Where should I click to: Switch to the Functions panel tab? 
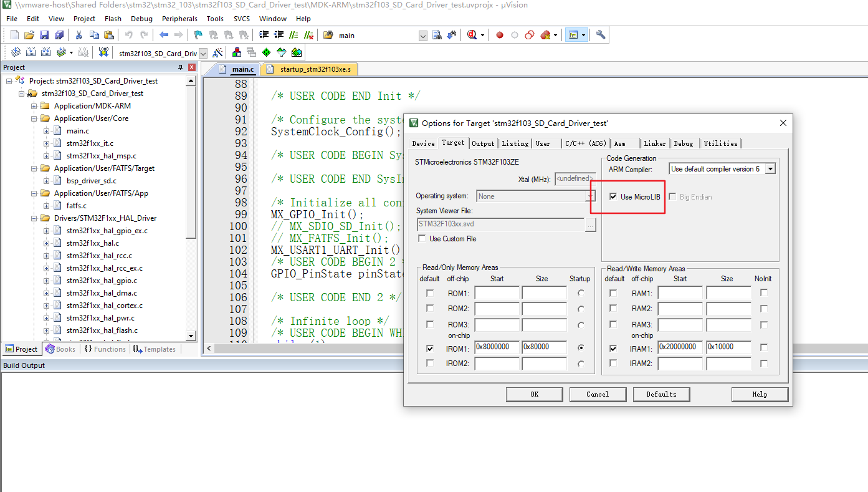[105, 349]
